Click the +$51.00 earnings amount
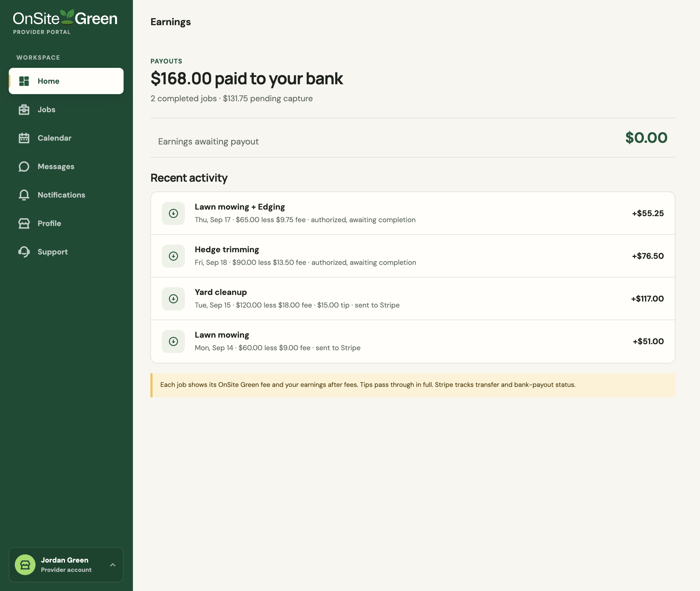 tap(648, 341)
